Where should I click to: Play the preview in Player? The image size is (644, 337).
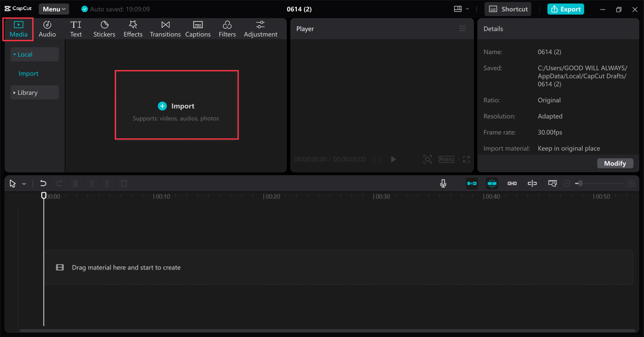[x=393, y=159]
